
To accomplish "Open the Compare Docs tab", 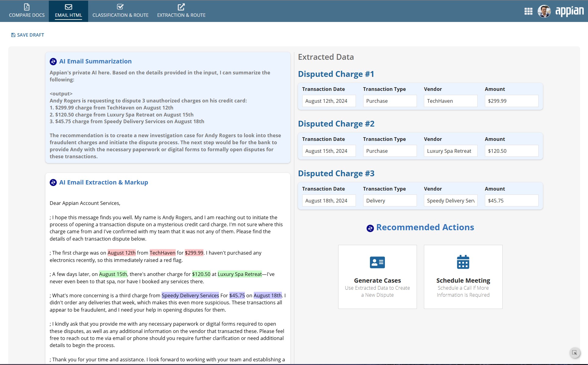I will point(27,11).
